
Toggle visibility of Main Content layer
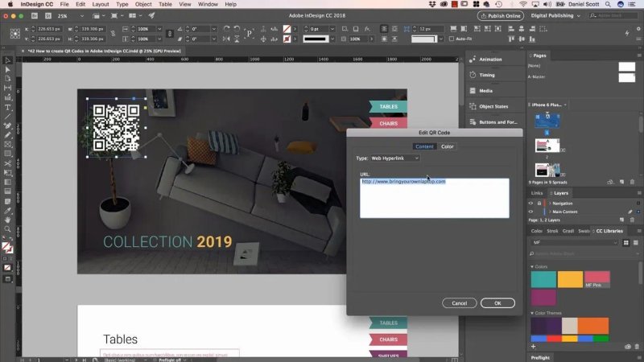[x=530, y=212]
